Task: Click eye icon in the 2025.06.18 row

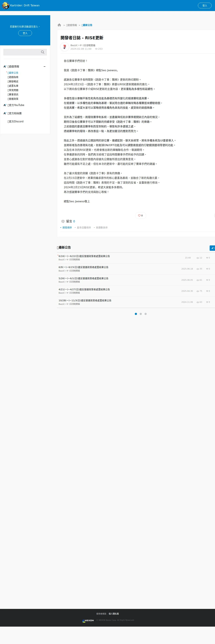Action: tap(198, 269)
